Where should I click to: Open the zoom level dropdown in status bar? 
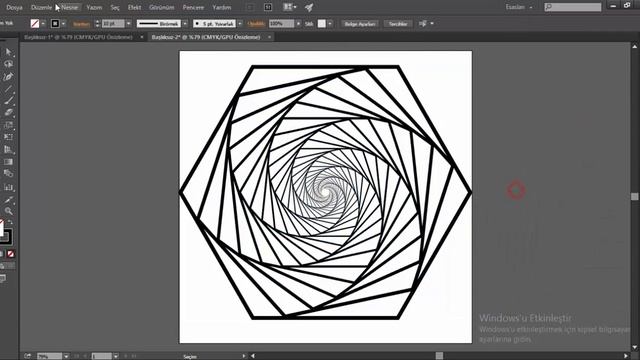tap(66, 356)
